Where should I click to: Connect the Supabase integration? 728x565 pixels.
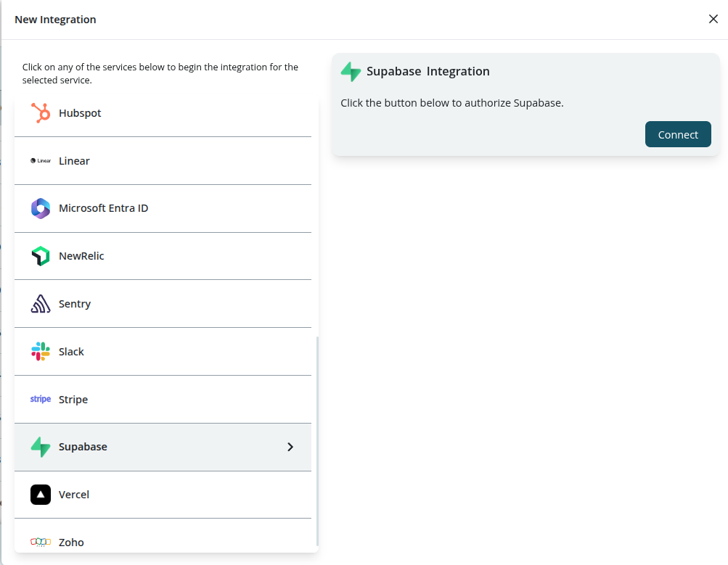coord(678,134)
